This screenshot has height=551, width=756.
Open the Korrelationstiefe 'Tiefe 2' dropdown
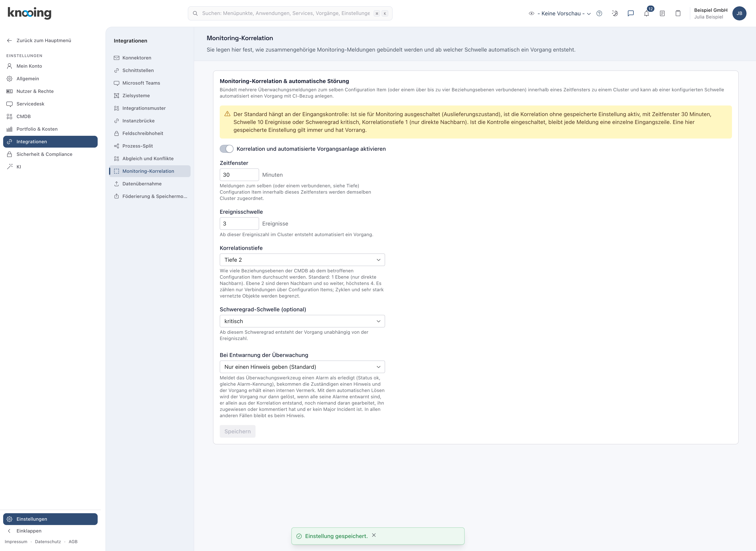302,260
